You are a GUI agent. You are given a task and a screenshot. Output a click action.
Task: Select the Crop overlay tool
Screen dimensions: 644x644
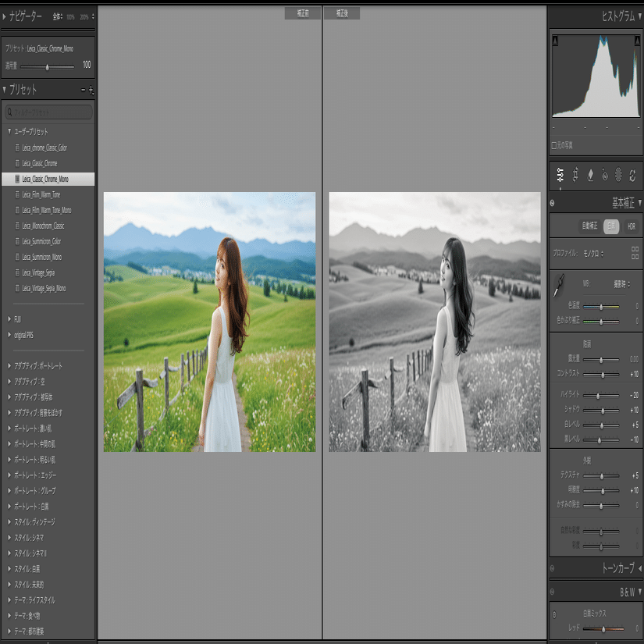575,175
